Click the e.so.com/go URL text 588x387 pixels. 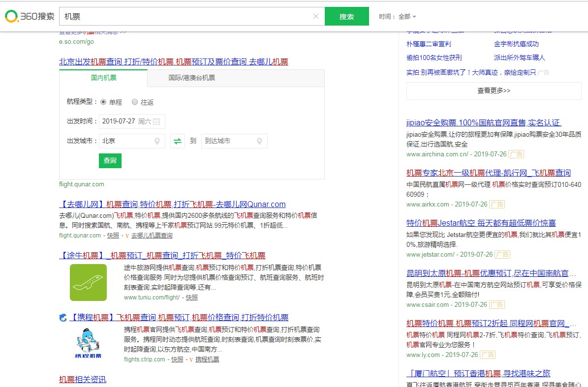[76, 42]
